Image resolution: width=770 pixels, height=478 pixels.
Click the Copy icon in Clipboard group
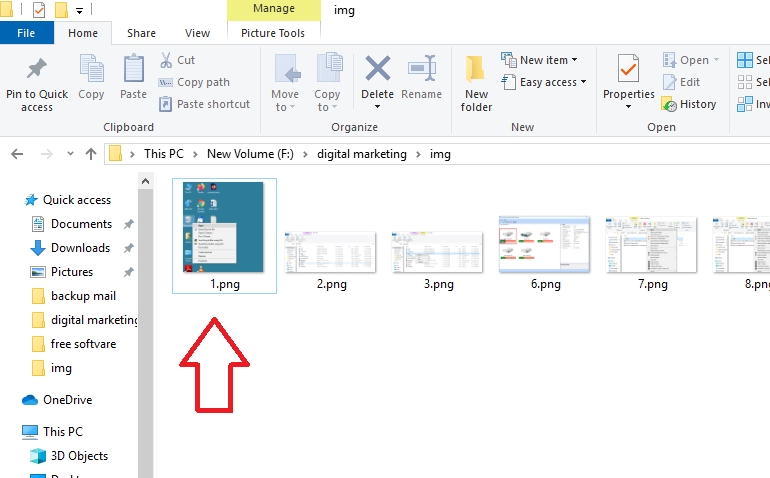tap(91, 70)
